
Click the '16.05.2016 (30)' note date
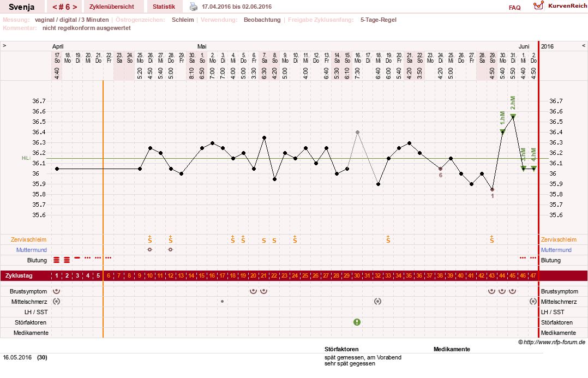tap(25, 357)
